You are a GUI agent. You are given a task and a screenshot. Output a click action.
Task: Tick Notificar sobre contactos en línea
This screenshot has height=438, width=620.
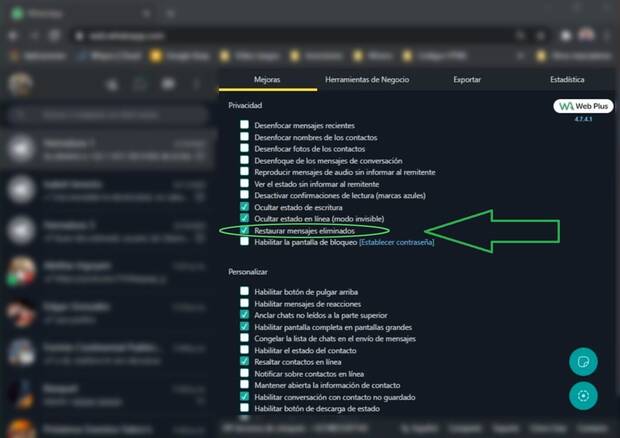pyautogui.click(x=244, y=373)
